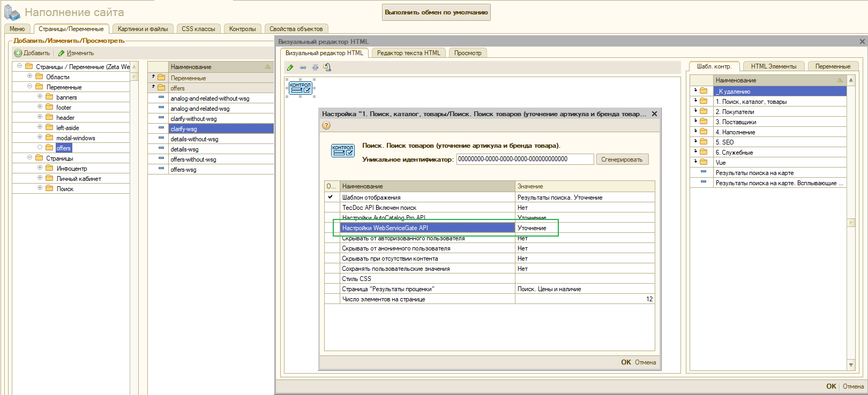Image resolution: width=868 pixels, height=395 pixels.
Task: Open the HTML Элементы tab
Action: pos(773,66)
